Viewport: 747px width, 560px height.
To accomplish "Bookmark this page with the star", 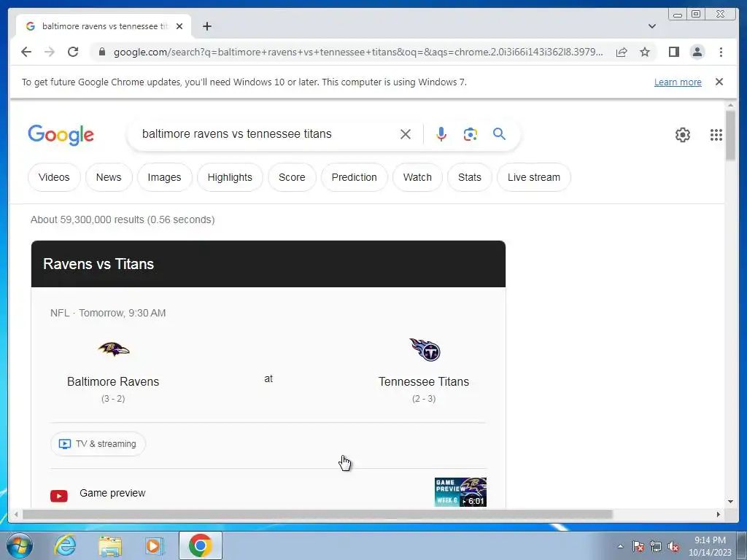I will (645, 52).
